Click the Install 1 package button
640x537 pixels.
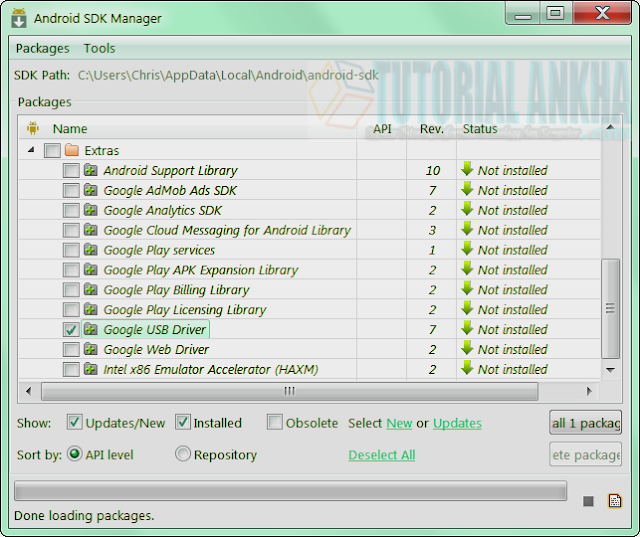pos(585,423)
